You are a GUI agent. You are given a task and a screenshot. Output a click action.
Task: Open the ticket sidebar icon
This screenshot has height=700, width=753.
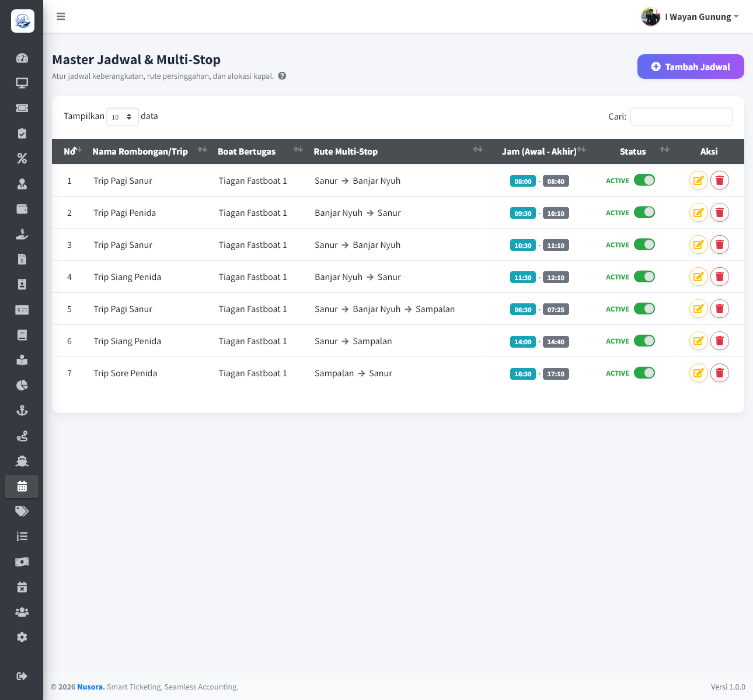(22, 108)
